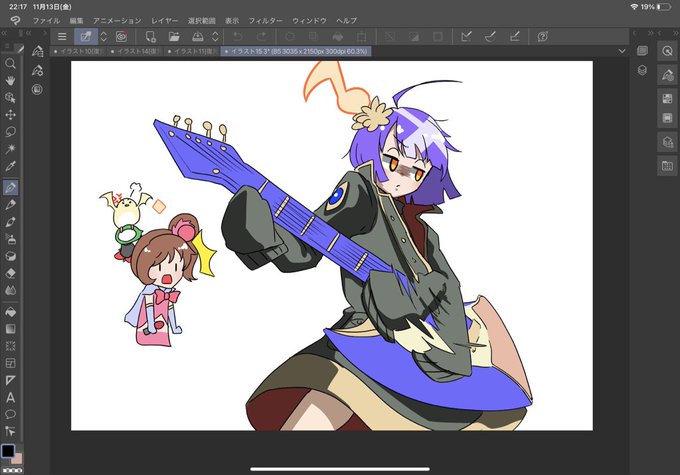Open the Layer palette icon in right dock

coord(642,70)
